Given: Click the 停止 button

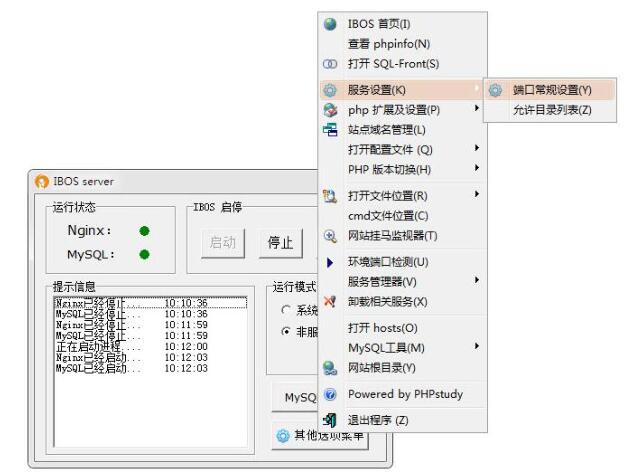Looking at the screenshot, I should click(x=281, y=243).
